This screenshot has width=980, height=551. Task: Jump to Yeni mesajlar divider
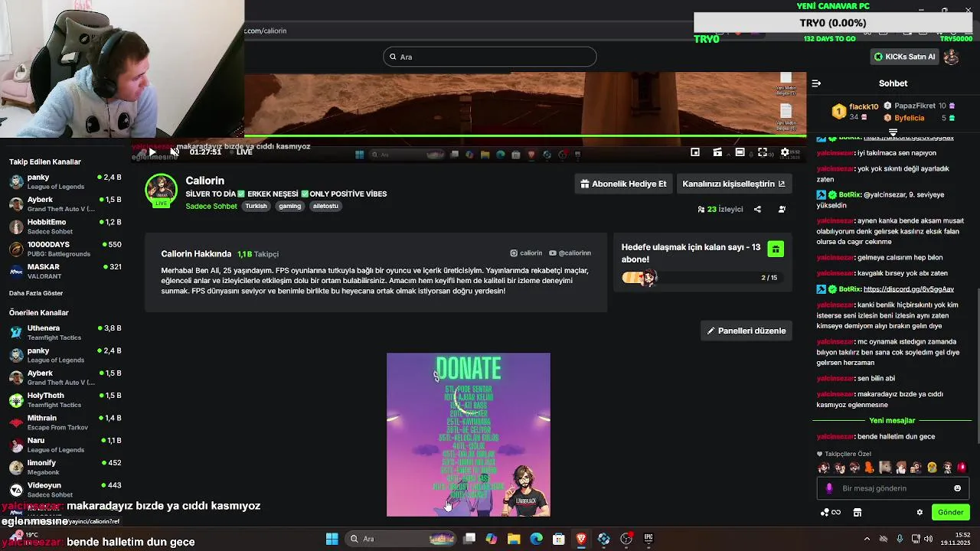(892, 420)
